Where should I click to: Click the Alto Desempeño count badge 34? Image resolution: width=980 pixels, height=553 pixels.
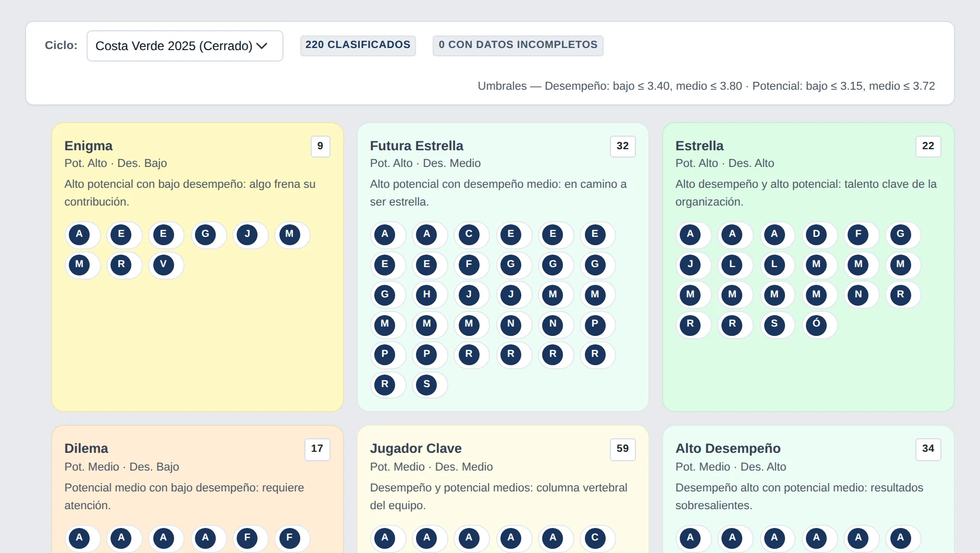click(928, 449)
